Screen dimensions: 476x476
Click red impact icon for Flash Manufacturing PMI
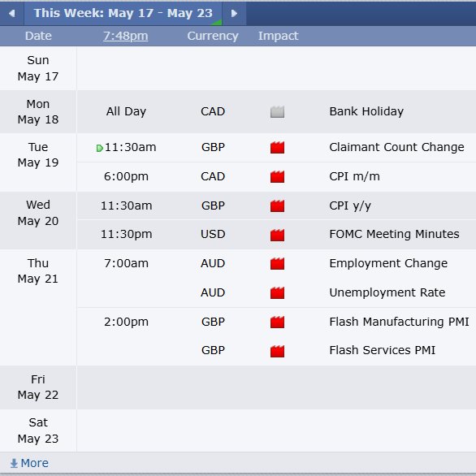click(277, 322)
